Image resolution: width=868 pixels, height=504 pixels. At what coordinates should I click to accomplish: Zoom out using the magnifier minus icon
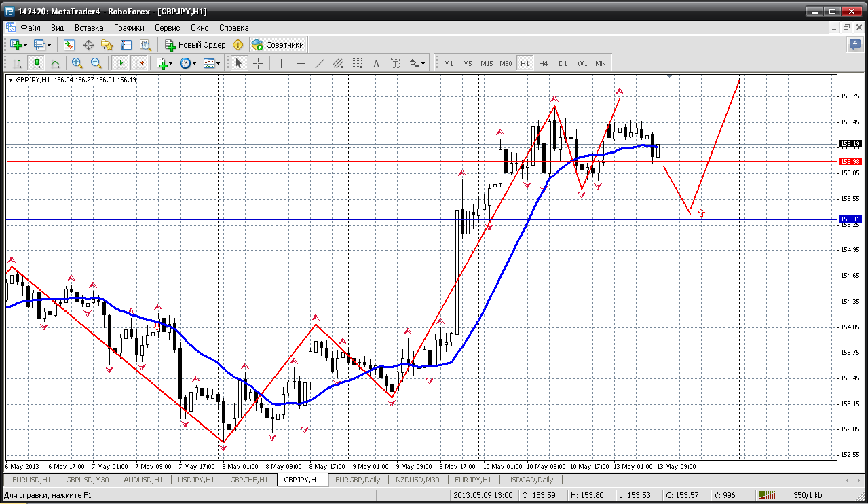pyautogui.click(x=96, y=63)
